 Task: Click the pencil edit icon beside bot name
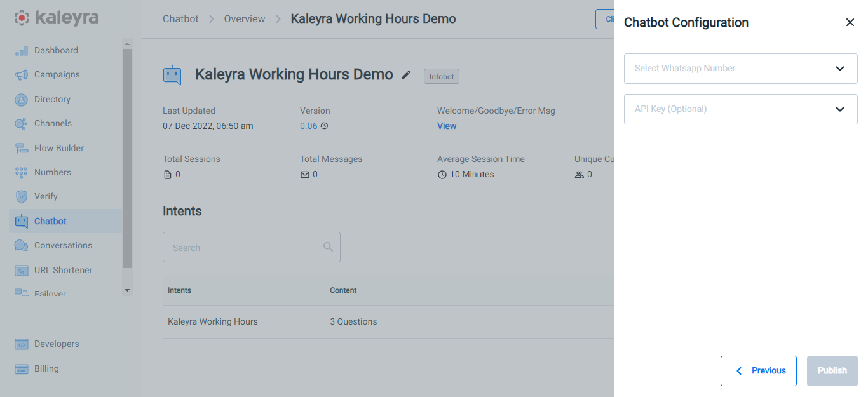(406, 75)
